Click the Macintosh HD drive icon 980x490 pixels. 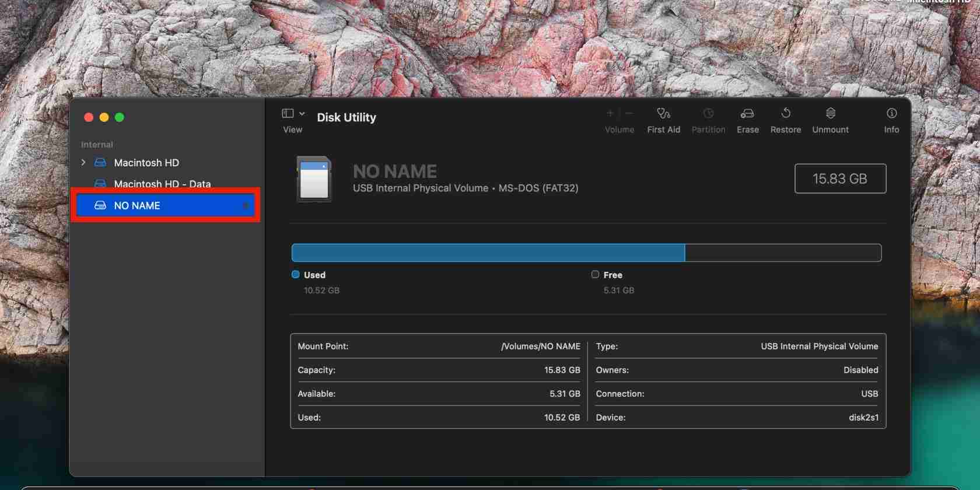[100, 162]
